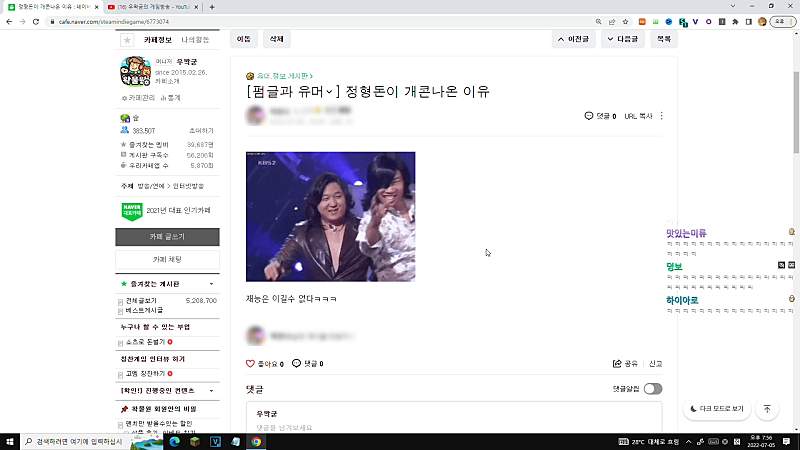Image resolution: width=800 pixels, height=450 pixels.
Task: Click the post list button
Action: (664, 39)
